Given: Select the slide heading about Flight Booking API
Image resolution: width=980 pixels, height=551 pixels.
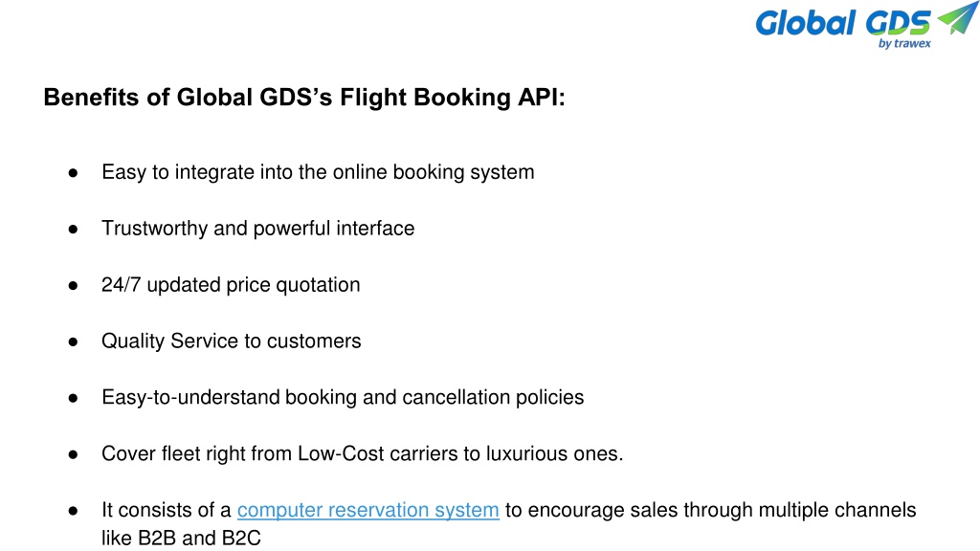Looking at the screenshot, I should (x=304, y=98).
